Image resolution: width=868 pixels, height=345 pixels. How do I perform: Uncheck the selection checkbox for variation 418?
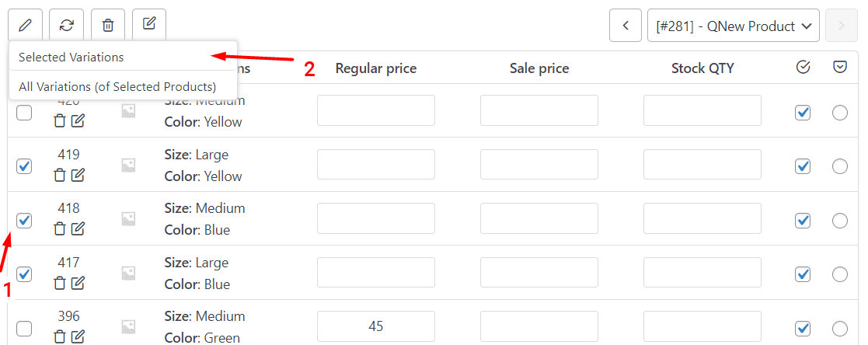24,221
